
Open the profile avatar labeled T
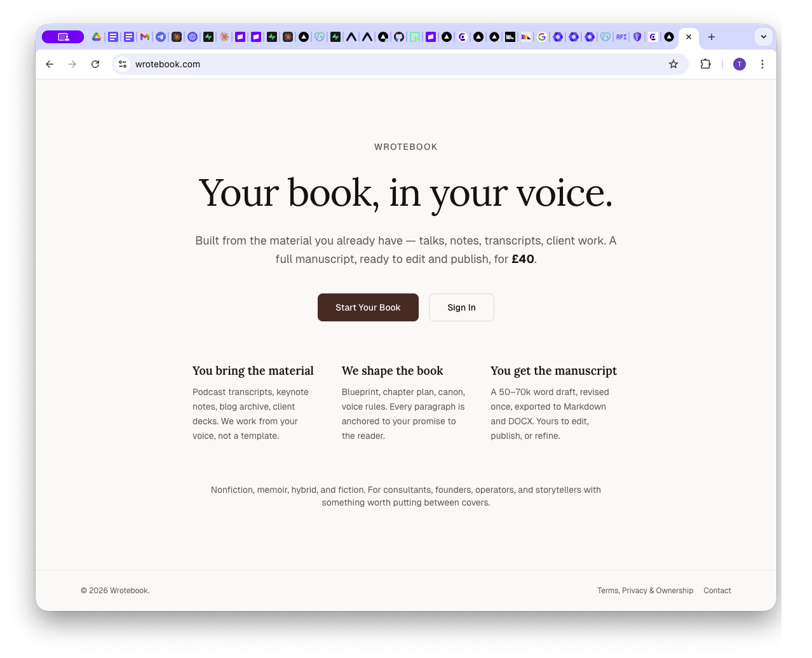(x=740, y=64)
